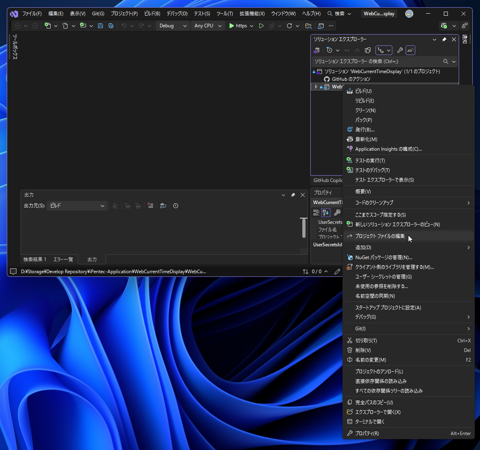Select ビルド(U) in the context menu
Viewport: 480px width, 450px height.
coord(408,91)
